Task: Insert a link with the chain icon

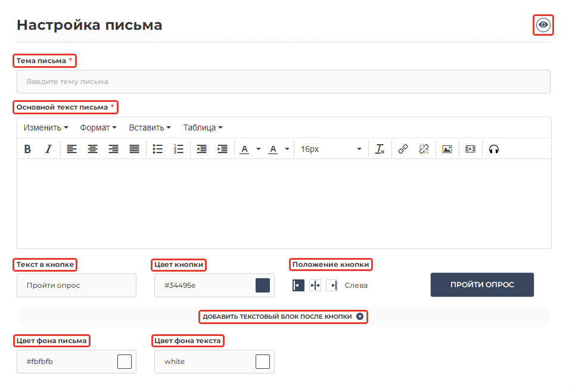Action: click(x=403, y=149)
